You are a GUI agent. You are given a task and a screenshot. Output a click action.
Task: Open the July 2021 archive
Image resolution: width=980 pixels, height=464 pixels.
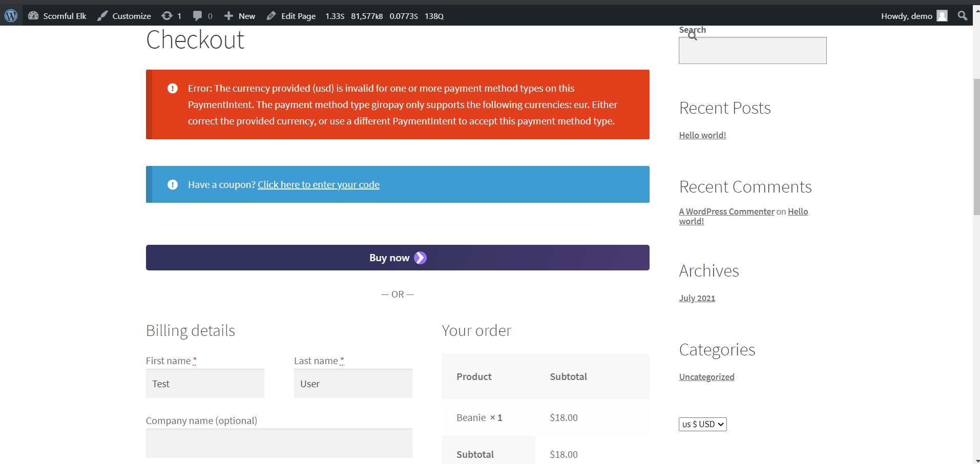coord(696,298)
